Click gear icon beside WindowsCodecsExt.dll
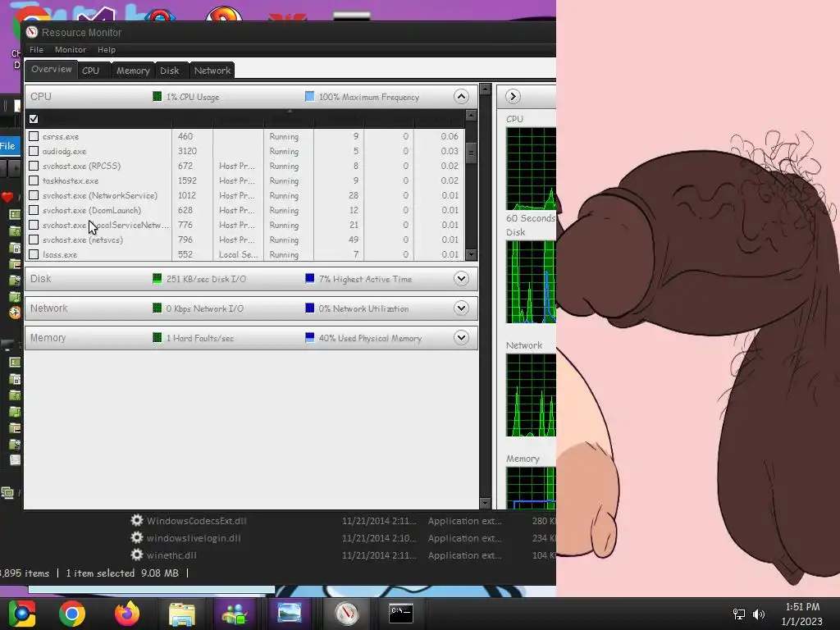Screen dimensions: 840x630 point(137,520)
